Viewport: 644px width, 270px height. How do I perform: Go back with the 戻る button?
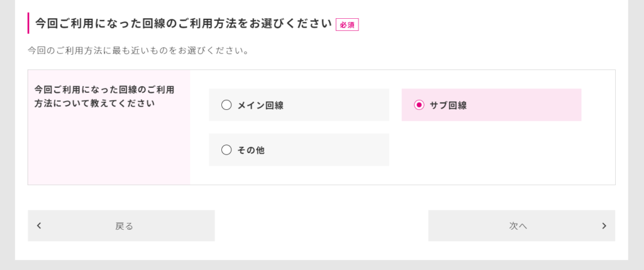(x=121, y=225)
